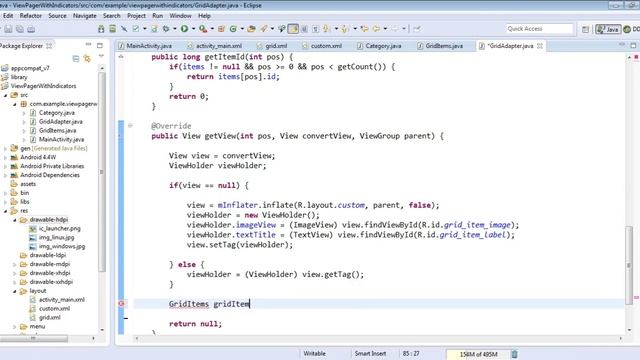Expand the Android Private Libraries node
Image resolution: width=640 pixels, height=360 pixels.
click(6, 166)
